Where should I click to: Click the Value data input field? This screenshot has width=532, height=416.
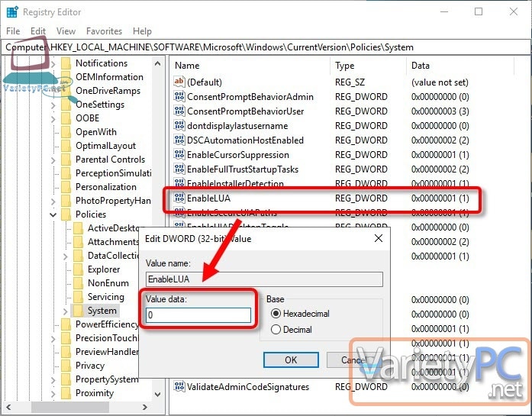[198, 315]
